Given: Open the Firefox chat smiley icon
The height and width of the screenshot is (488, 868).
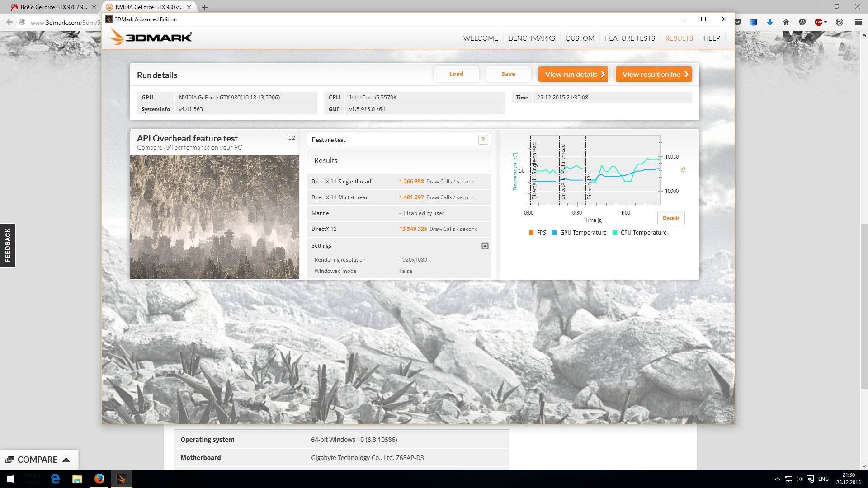Looking at the screenshot, I should pyautogui.click(x=802, y=22).
